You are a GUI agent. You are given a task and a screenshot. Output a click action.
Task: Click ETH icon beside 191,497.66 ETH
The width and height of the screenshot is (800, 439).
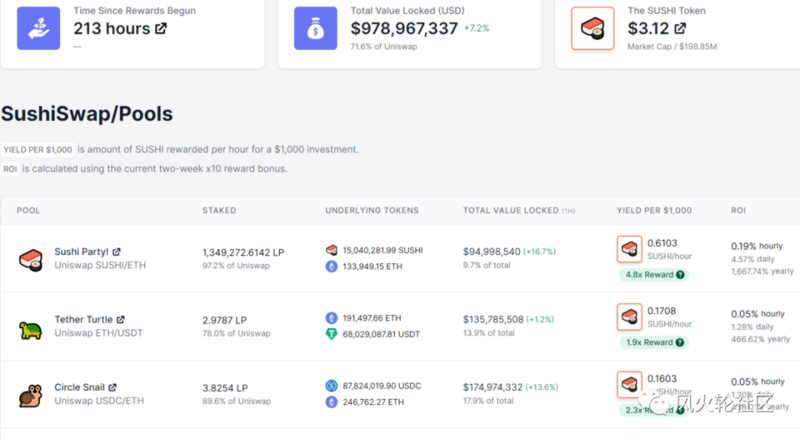click(332, 318)
